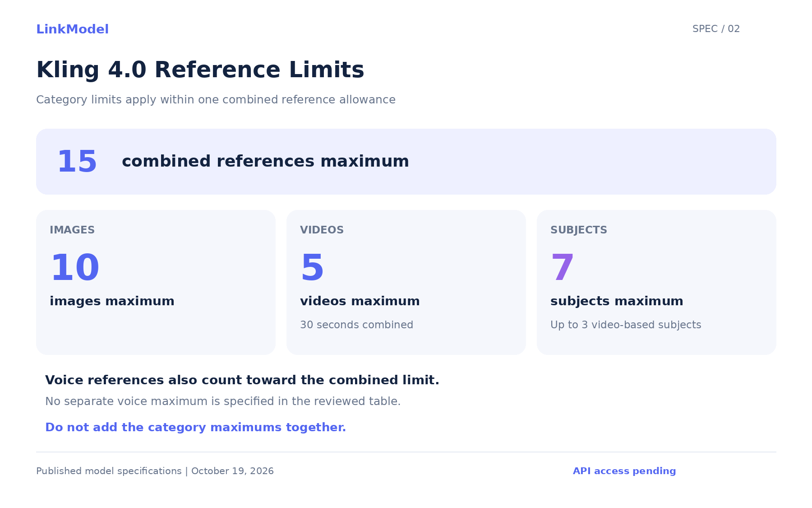Image resolution: width=812 pixels, height=508 pixels.
Task: Click the subtitle about category limits
Action: click(216, 100)
